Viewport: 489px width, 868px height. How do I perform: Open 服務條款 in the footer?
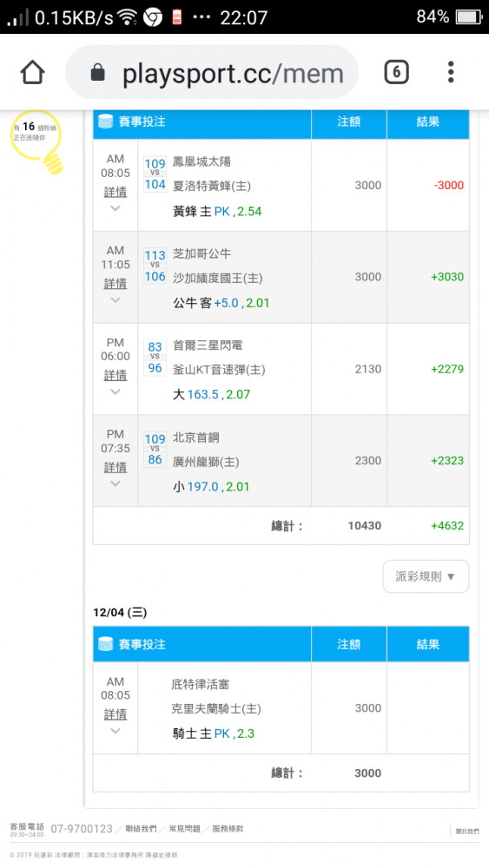click(228, 829)
